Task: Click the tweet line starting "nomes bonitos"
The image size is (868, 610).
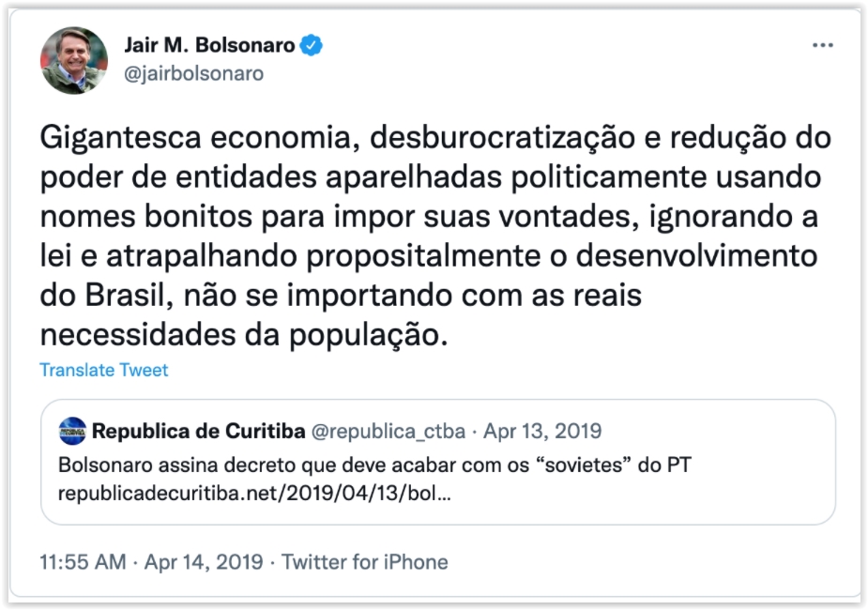Action: point(429,216)
